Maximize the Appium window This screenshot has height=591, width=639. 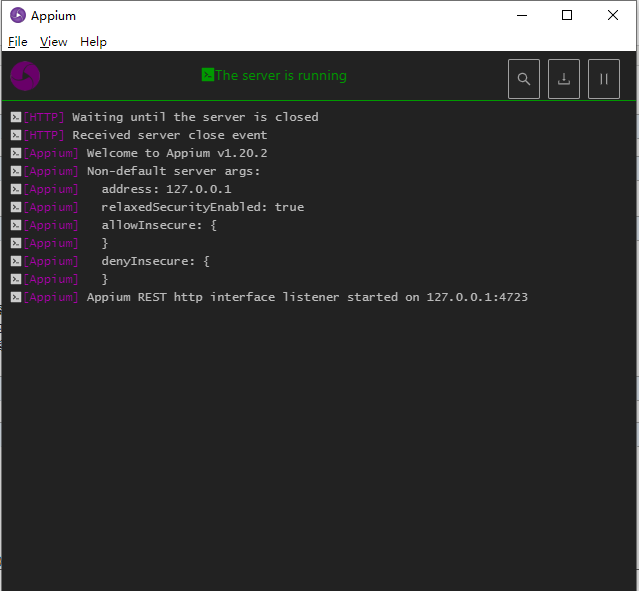pyautogui.click(x=567, y=15)
